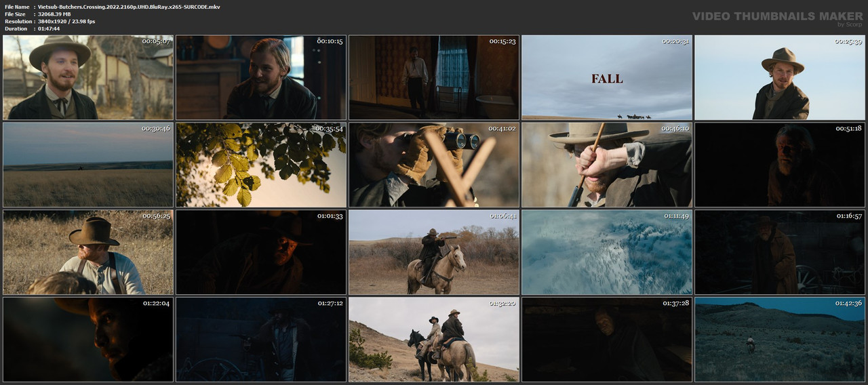This screenshot has height=385, width=868.
Task: Choose the prairie landscape frame at 00:30:46
Action: [x=88, y=165]
